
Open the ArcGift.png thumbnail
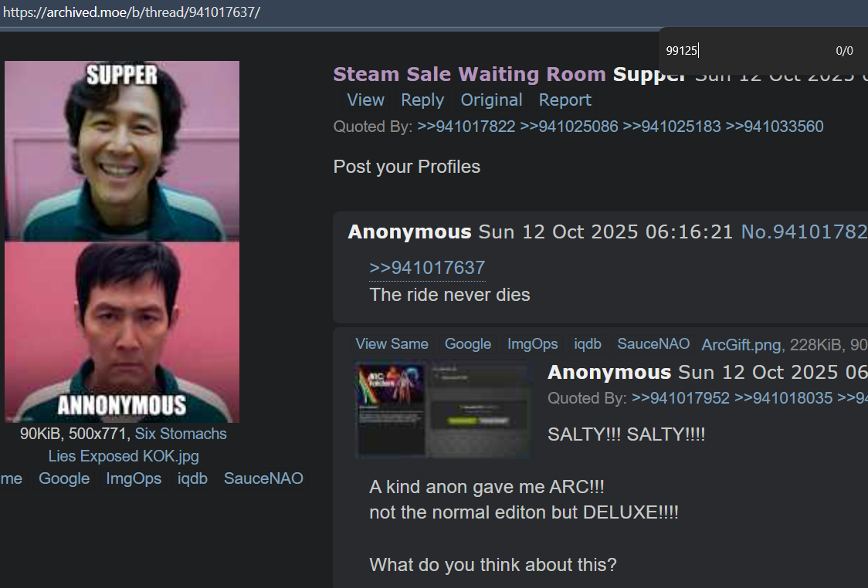[x=443, y=409]
